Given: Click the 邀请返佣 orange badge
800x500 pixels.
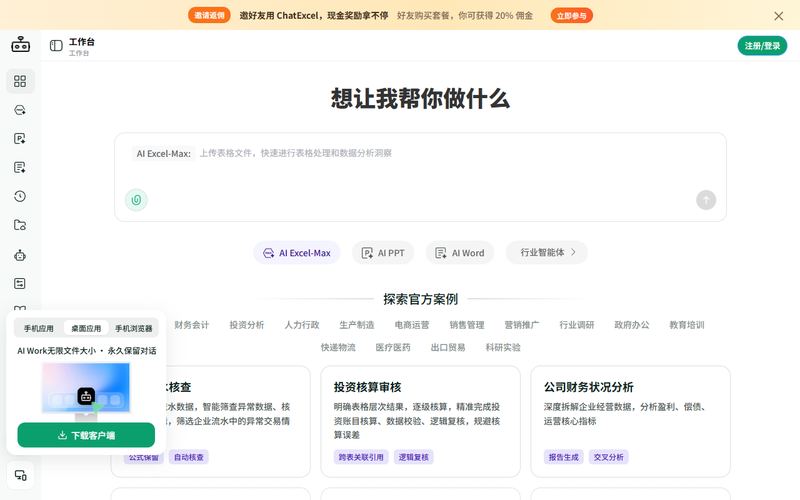Looking at the screenshot, I should click(x=209, y=15).
